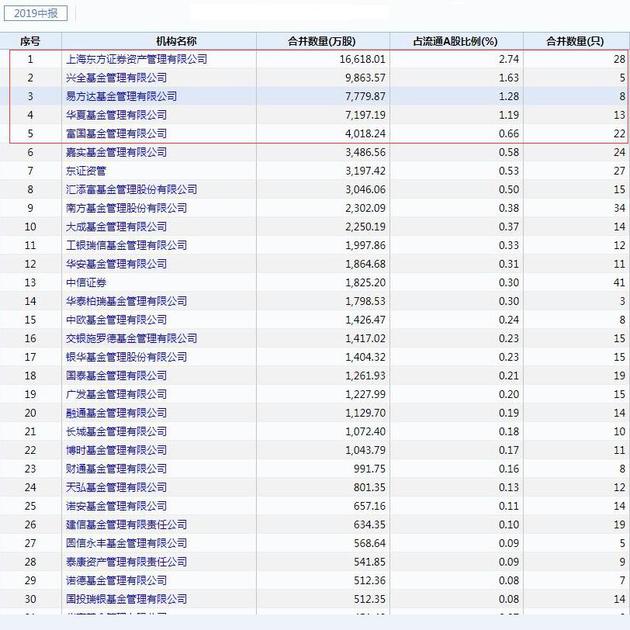
Task: Open 大成基金管理有限公司 link
Action: 117,227
